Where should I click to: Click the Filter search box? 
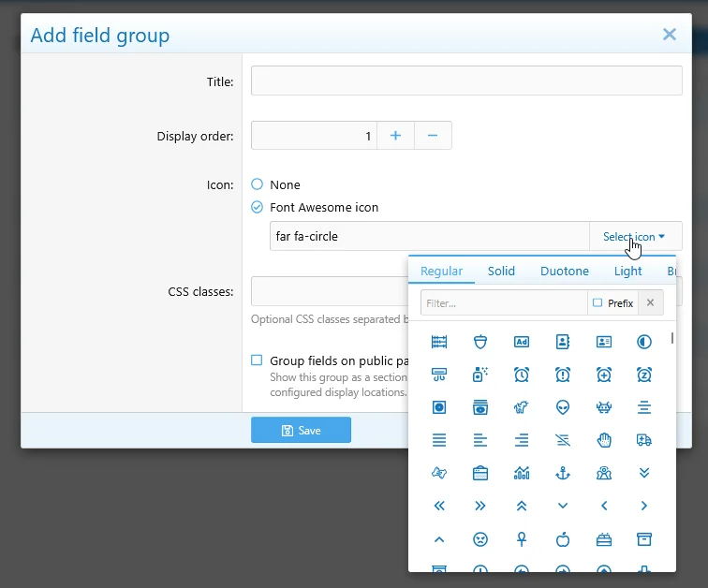[504, 302]
